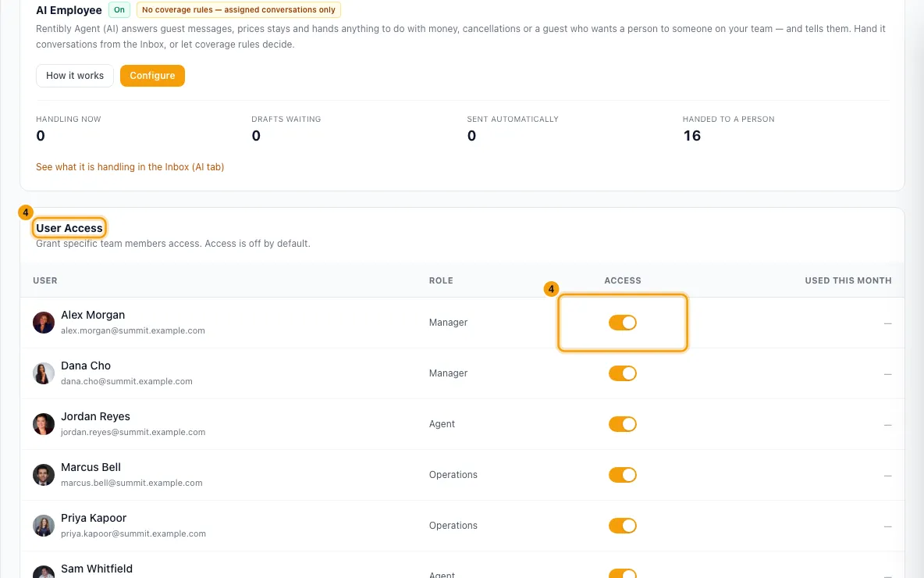The image size is (924, 578).
Task: Select the name Alex Morgan
Action: [93, 315]
